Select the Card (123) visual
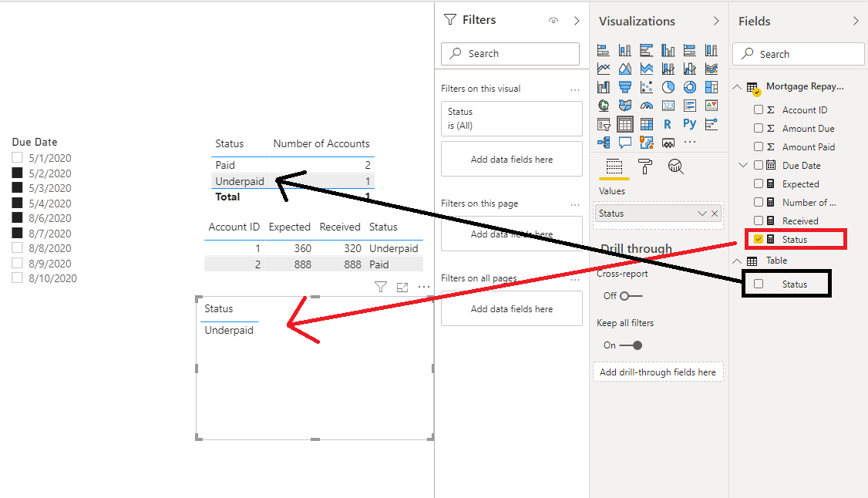This screenshot has width=868, height=498. (668, 105)
